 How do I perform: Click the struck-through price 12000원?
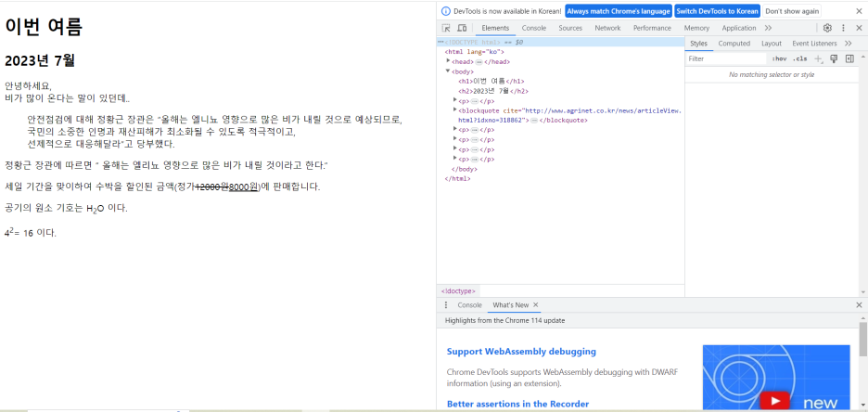click(x=212, y=187)
